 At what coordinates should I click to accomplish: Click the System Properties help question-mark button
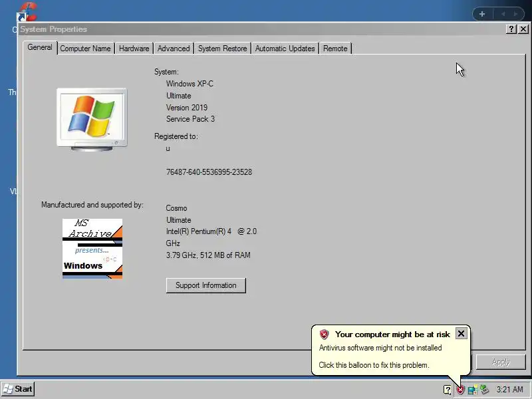[x=511, y=29]
